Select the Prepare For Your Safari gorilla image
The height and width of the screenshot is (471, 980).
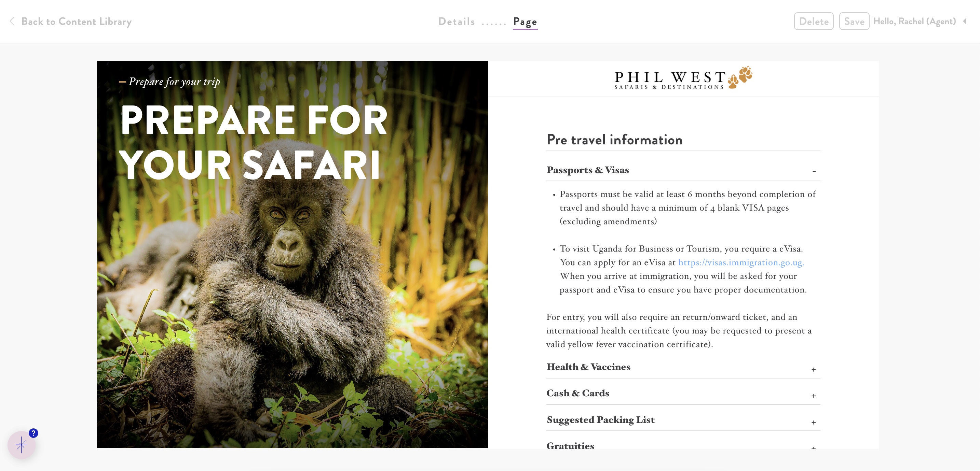click(x=292, y=254)
